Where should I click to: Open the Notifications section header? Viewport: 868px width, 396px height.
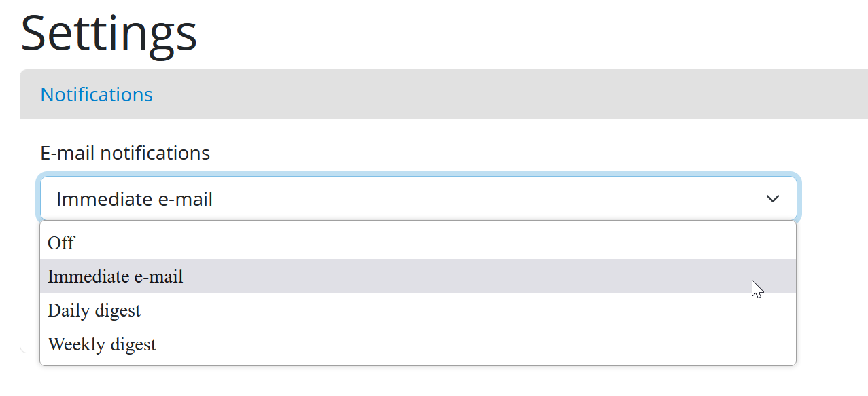pos(96,94)
